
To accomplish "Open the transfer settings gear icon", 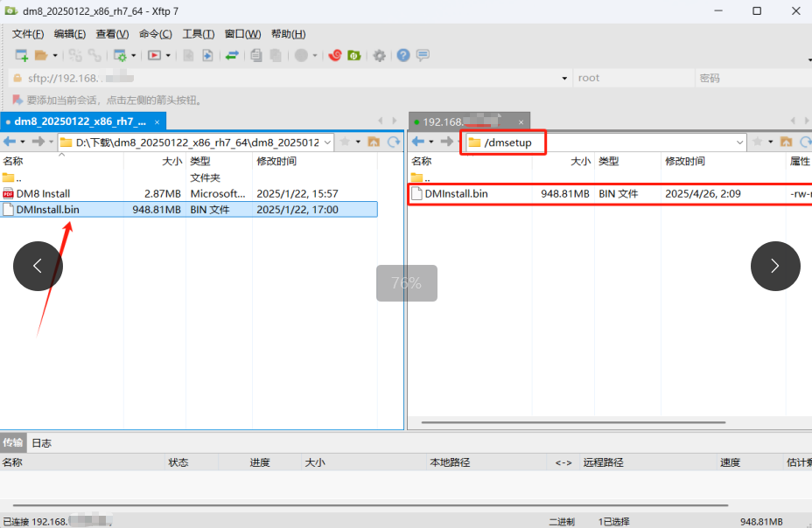I will pyautogui.click(x=379, y=55).
